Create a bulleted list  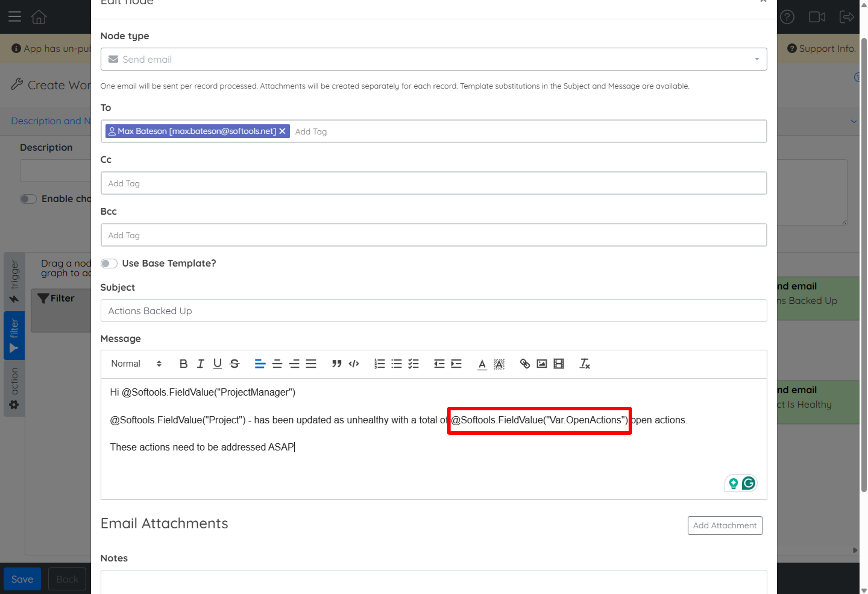(x=397, y=364)
